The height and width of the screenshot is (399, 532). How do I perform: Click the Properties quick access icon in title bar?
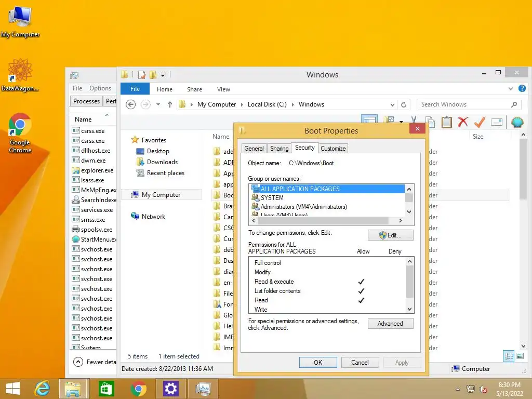pos(142,75)
